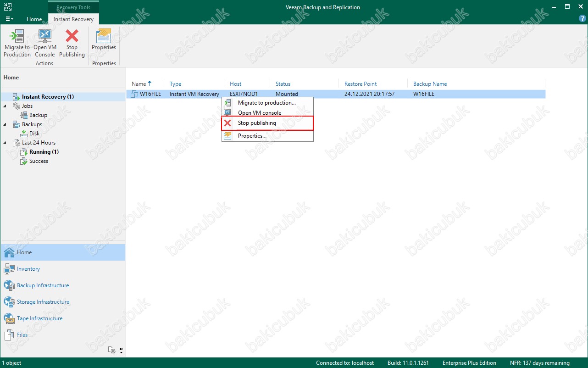Open the Home navigation view
588x368 pixels.
[x=63, y=252]
